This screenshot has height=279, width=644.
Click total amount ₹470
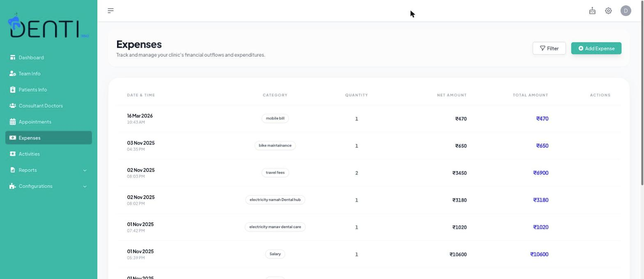coord(542,119)
